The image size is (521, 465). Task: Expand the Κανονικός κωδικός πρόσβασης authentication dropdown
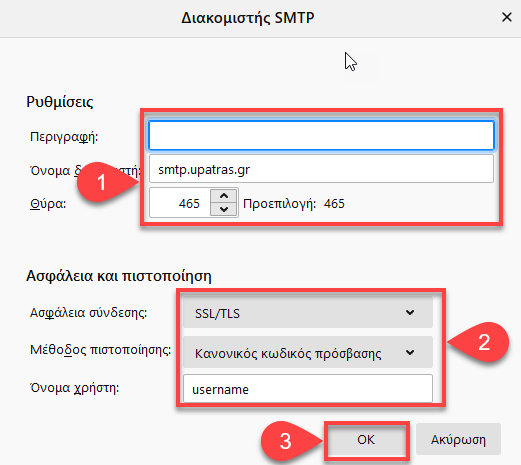pos(308,352)
